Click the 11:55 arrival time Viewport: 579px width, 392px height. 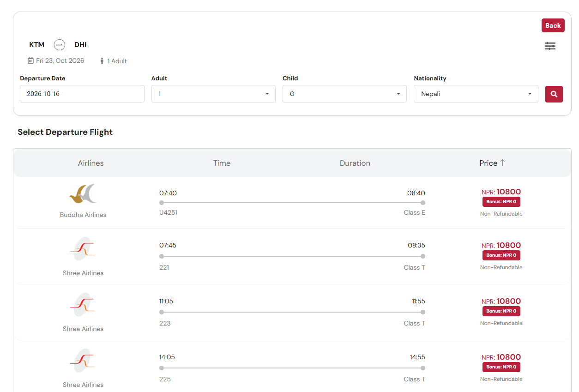(x=418, y=301)
